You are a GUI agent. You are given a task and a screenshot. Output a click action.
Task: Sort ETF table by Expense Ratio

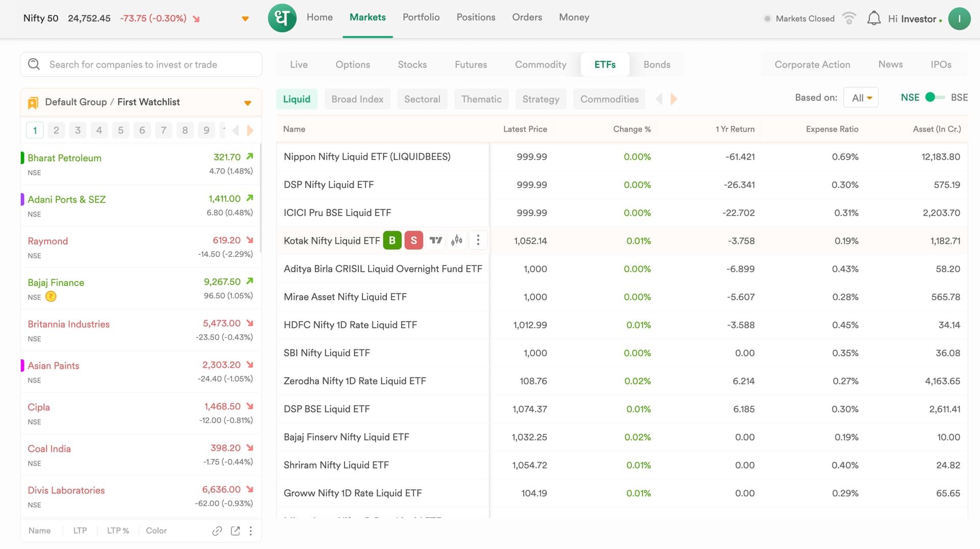[832, 129]
